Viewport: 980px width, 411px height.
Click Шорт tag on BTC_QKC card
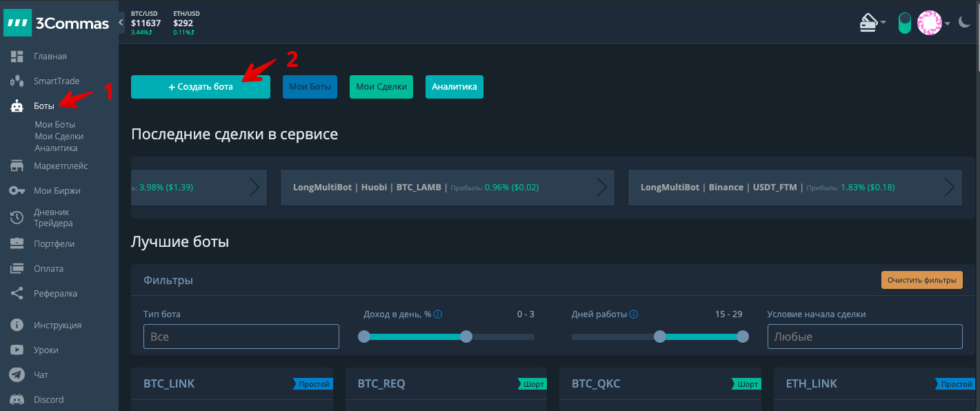(x=747, y=384)
